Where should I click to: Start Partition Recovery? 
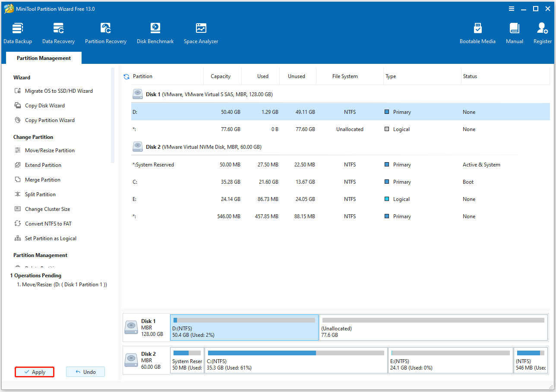[x=106, y=32]
